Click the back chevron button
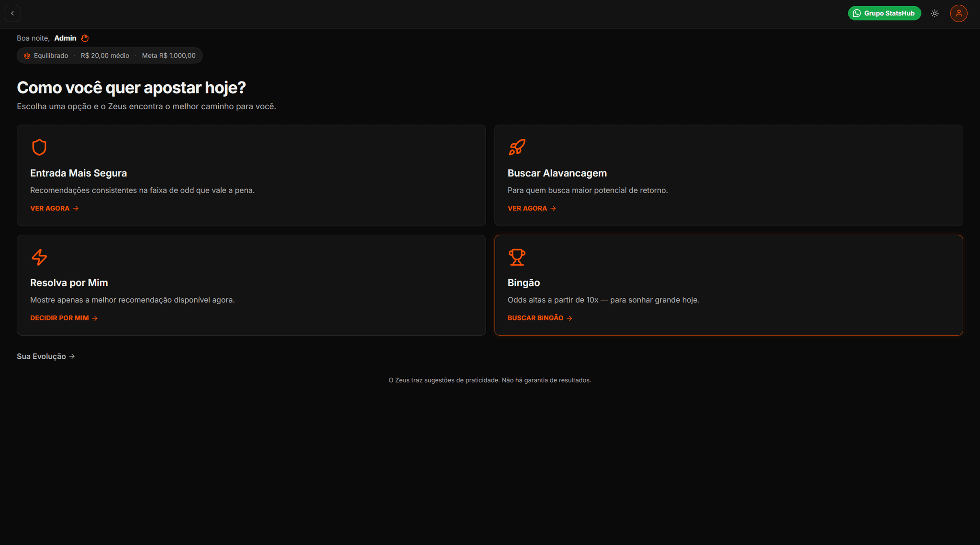The image size is (980, 545). (12, 13)
